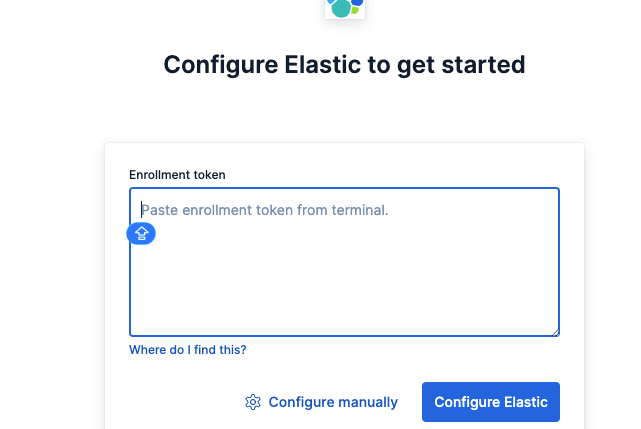Screen dimensions: 641x429
Task: Grab the bottom-right resizer of the token box
Action: coord(554,331)
